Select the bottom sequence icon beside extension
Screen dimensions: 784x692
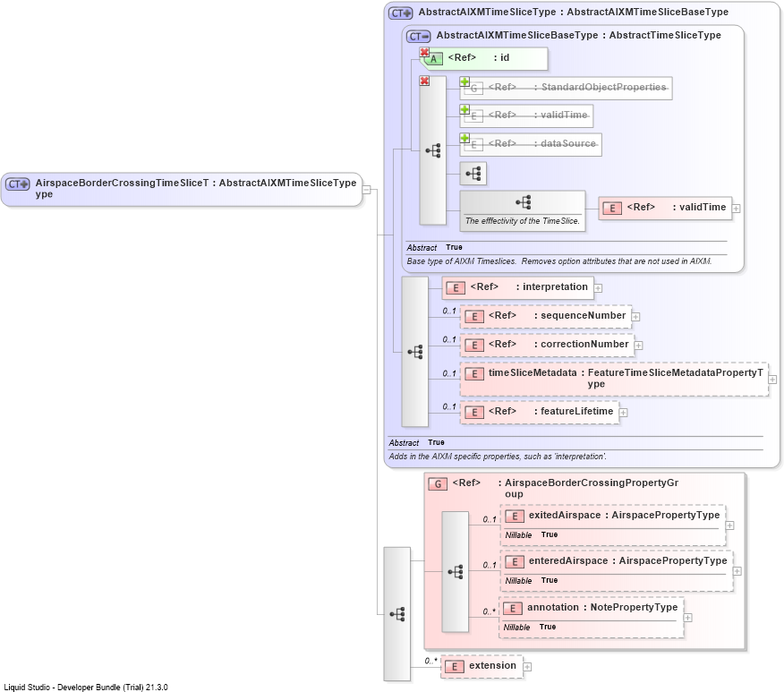[x=397, y=614]
